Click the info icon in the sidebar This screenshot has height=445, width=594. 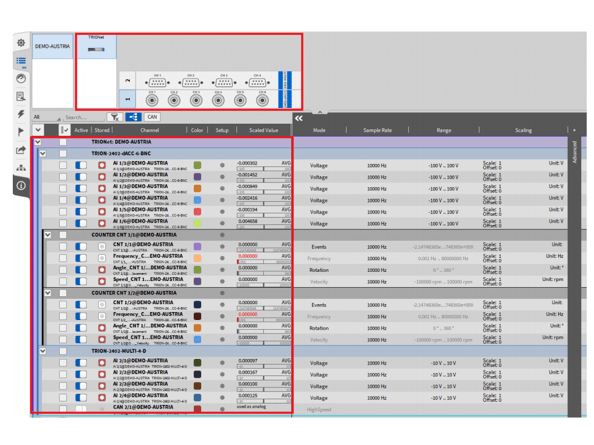pos(21,186)
